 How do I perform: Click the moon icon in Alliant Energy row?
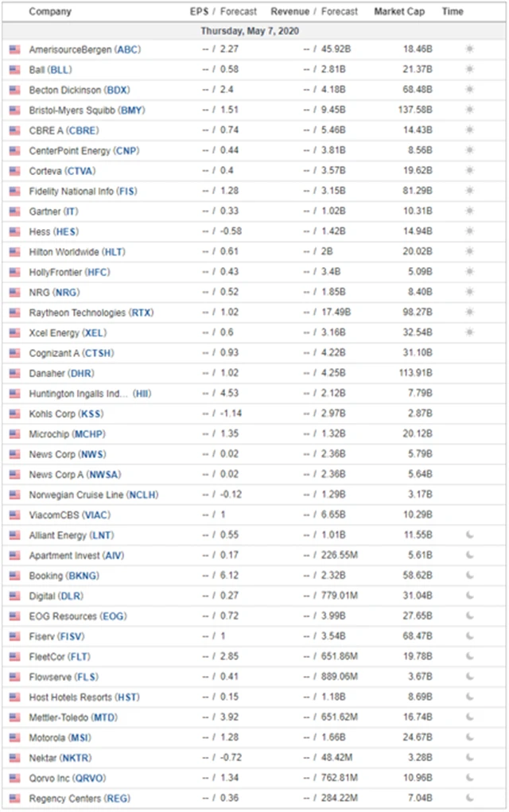469,535
